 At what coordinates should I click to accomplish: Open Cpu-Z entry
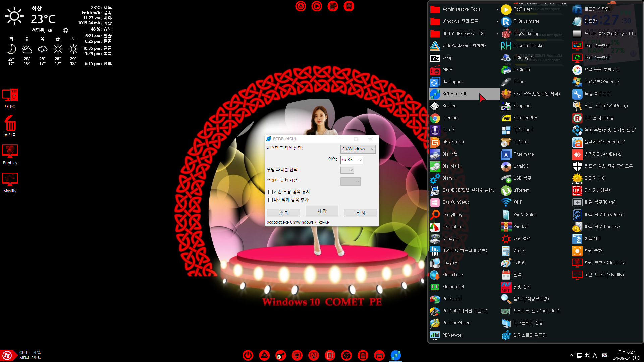[464, 130]
